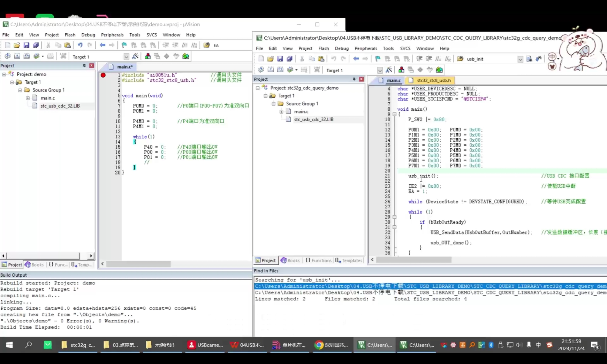Click Rebuild icon in left build toolbar
The width and height of the screenshot is (607, 364).
coord(27,56)
